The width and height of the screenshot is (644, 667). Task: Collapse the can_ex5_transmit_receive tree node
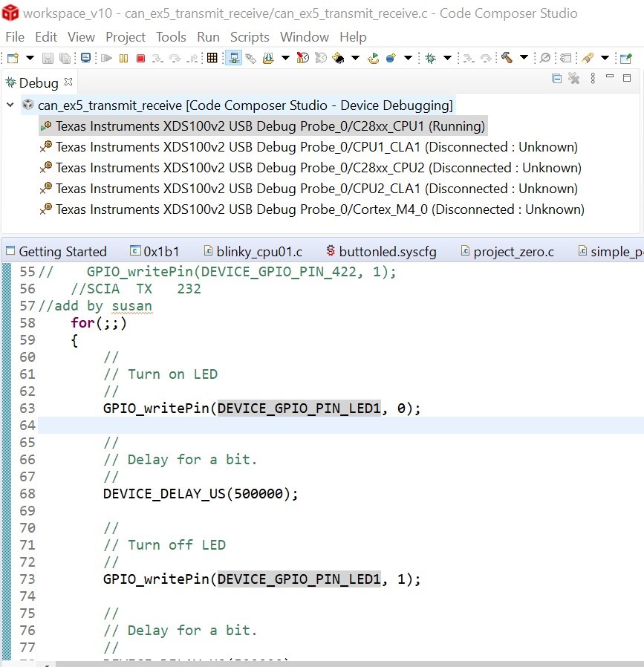coord(10,105)
